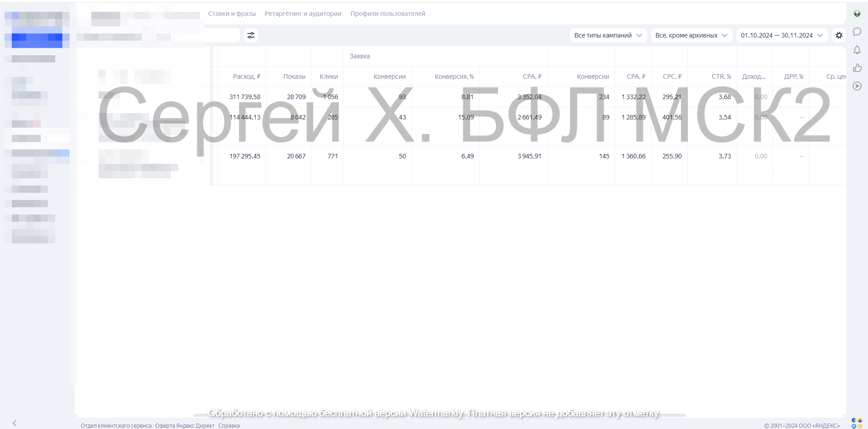Sort by 'CPC, ₽' column header

pyautogui.click(x=672, y=76)
